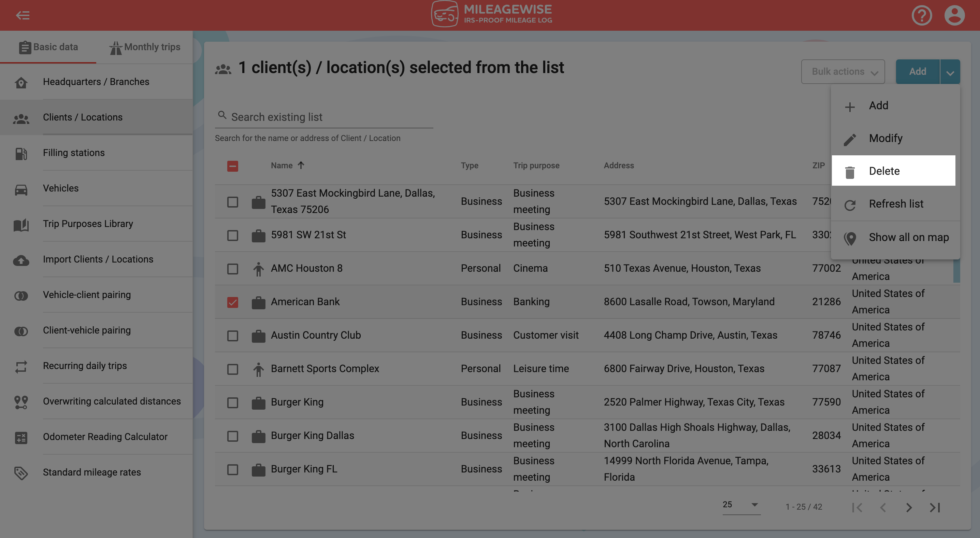The image size is (980, 538).
Task: Sort by the Address column header
Action: pyautogui.click(x=619, y=166)
